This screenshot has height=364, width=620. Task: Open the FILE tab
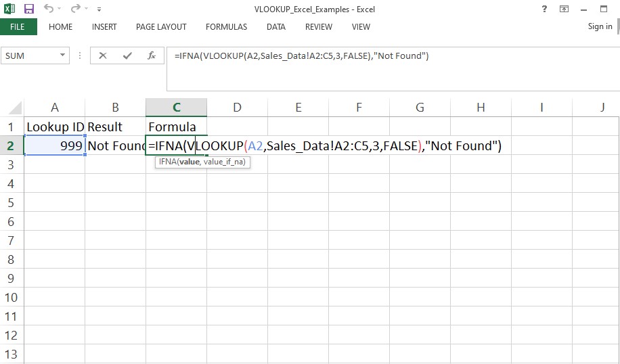[x=18, y=27]
